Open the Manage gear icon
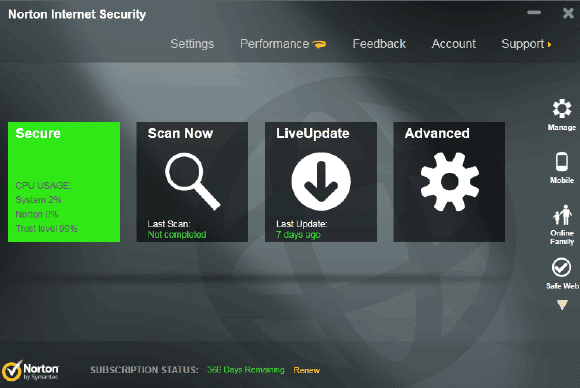 [x=562, y=108]
